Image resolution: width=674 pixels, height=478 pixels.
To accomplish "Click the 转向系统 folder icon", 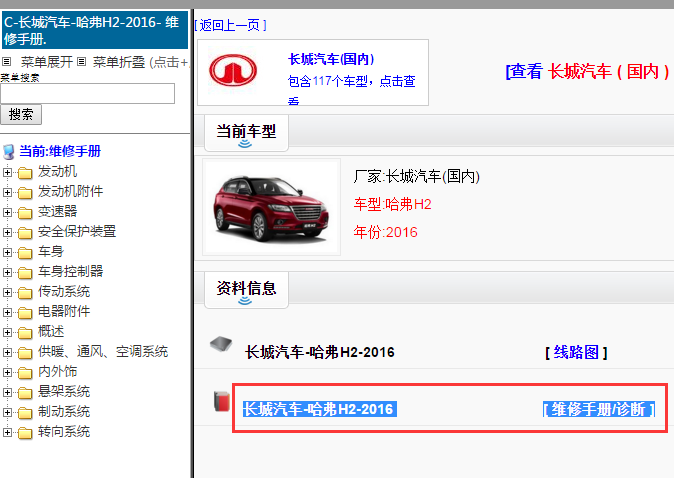I will (x=25, y=432).
